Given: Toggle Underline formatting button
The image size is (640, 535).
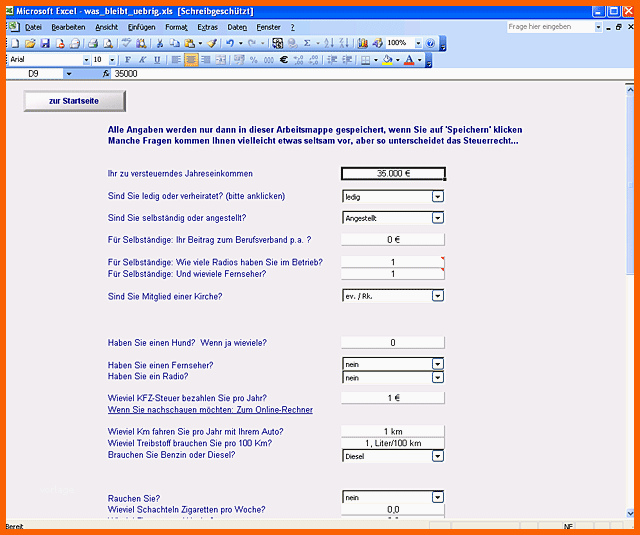Looking at the screenshot, I should click(x=157, y=60).
